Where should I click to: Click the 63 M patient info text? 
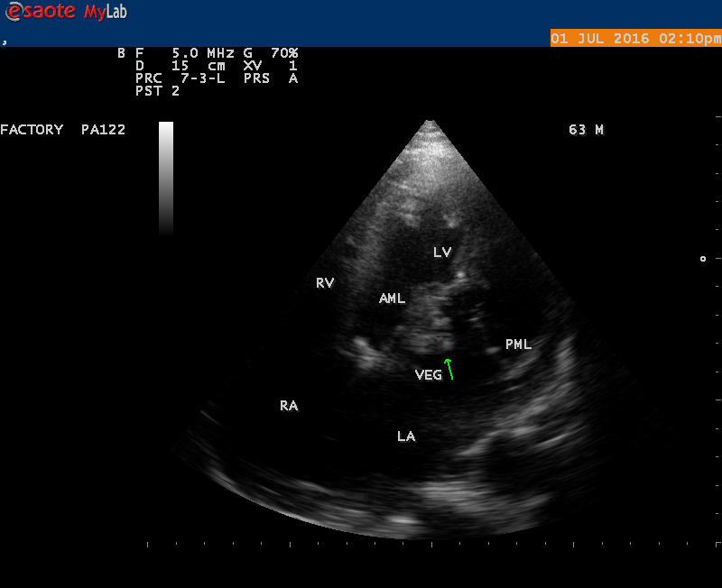point(586,130)
